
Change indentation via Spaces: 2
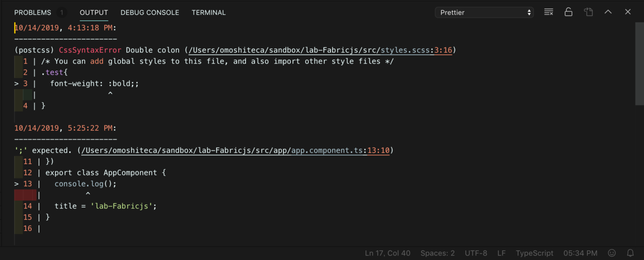coord(437,253)
